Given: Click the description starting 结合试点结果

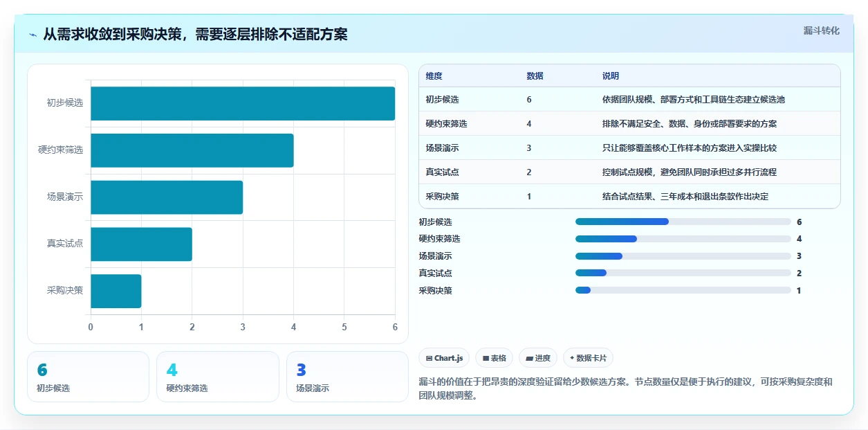Looking at the screenshot, I should pyautogui.click(x=685, y=197).
